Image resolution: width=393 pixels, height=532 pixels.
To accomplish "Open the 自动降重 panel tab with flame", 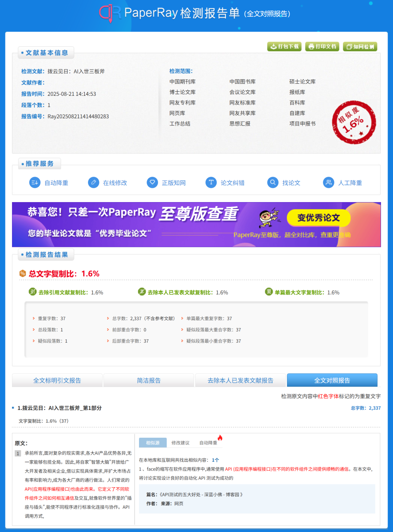I will 208,443.
